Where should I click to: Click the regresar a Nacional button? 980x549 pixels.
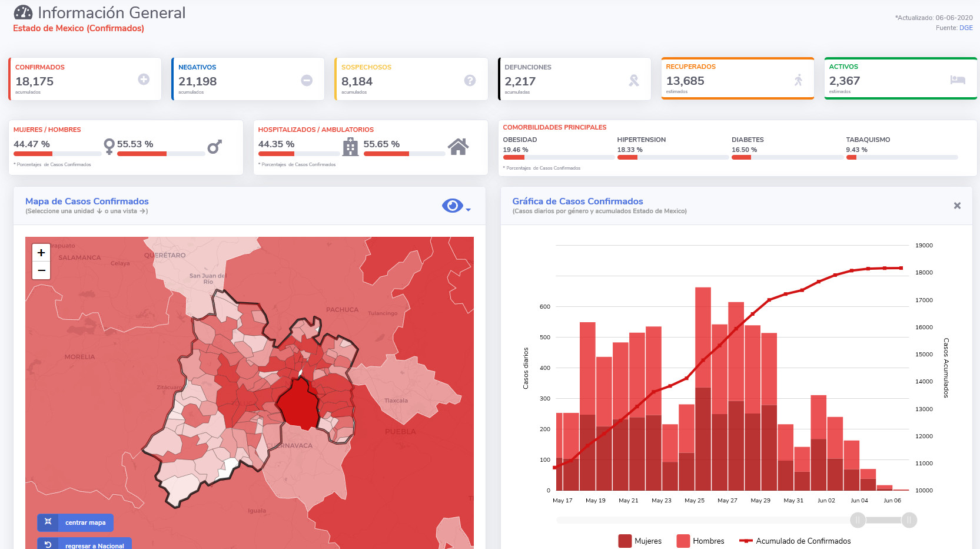[x=84, y=544]
